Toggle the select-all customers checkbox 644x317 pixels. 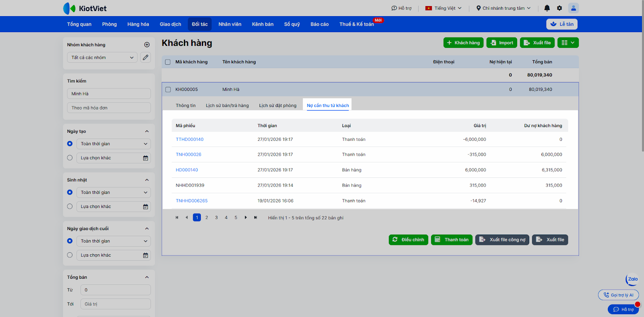pos(168,62)
